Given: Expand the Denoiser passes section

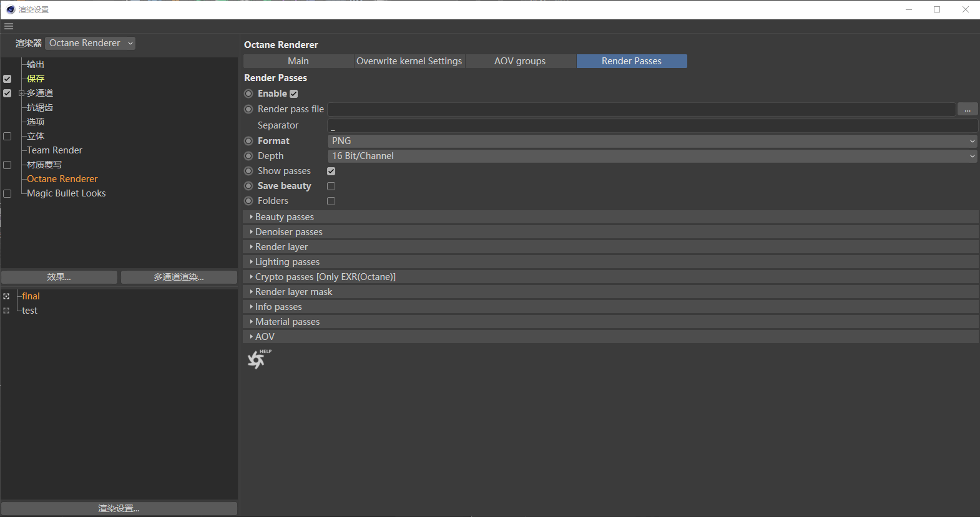Looking at the screenshot, I should [610, 232].
